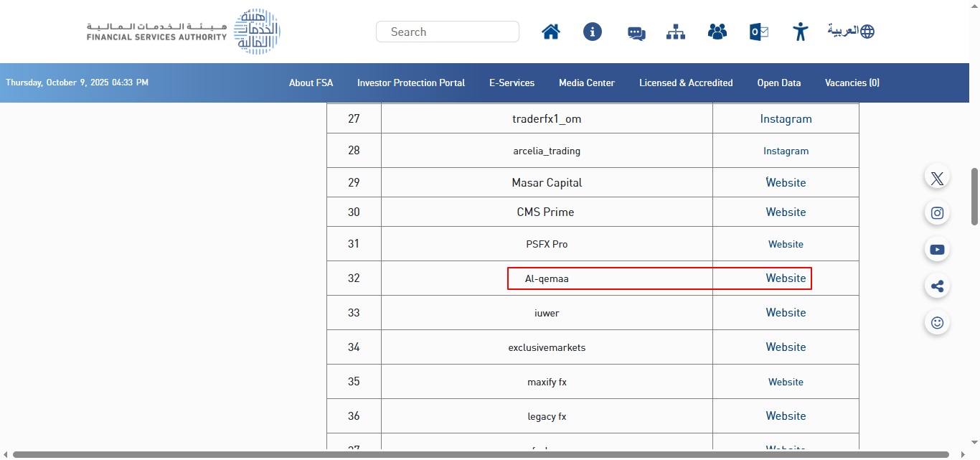Expand the Media Center menu

(x=586, y=83)
